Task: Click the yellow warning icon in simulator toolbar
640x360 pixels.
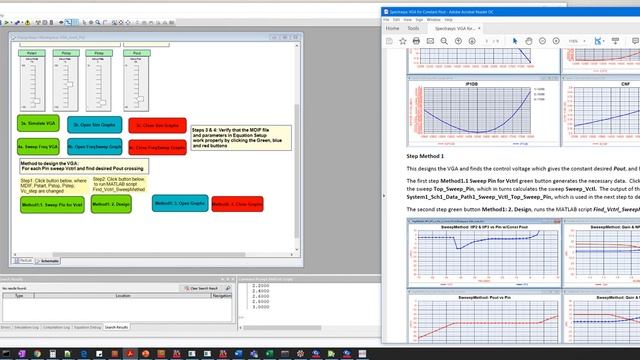Action: pos(27,22)
